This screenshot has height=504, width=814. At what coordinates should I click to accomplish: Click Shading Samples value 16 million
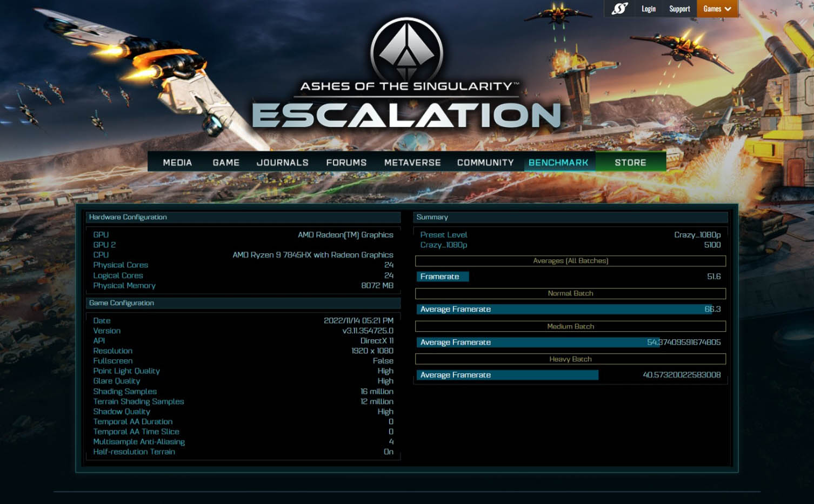click(x=377, y=391)
